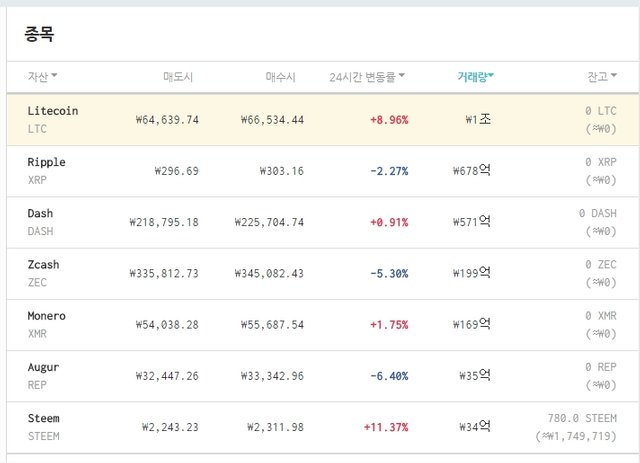The height and width of the screenshot is (463, 640).
Task: Click Litecoin volume ₩1조
Action: tap(478, 119)
